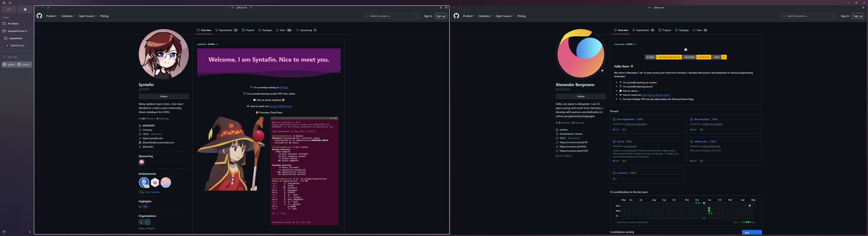Expand Open Source dropdown in left pane
Screen dimensions: 868x236
pos(88,16)
